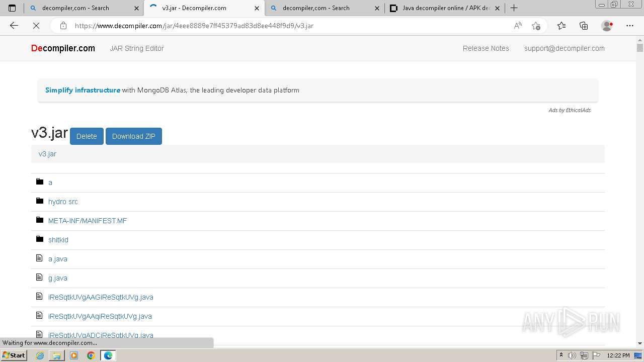Open the Release Notes link

(486, 48)
